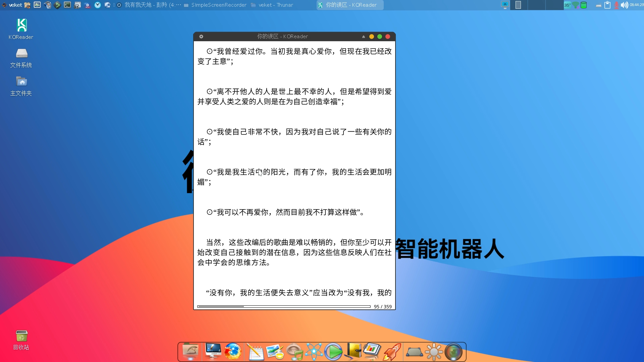Click the round clock launcher in the top panel
Viewport: 644px width, 362px height.
(98, 5)
